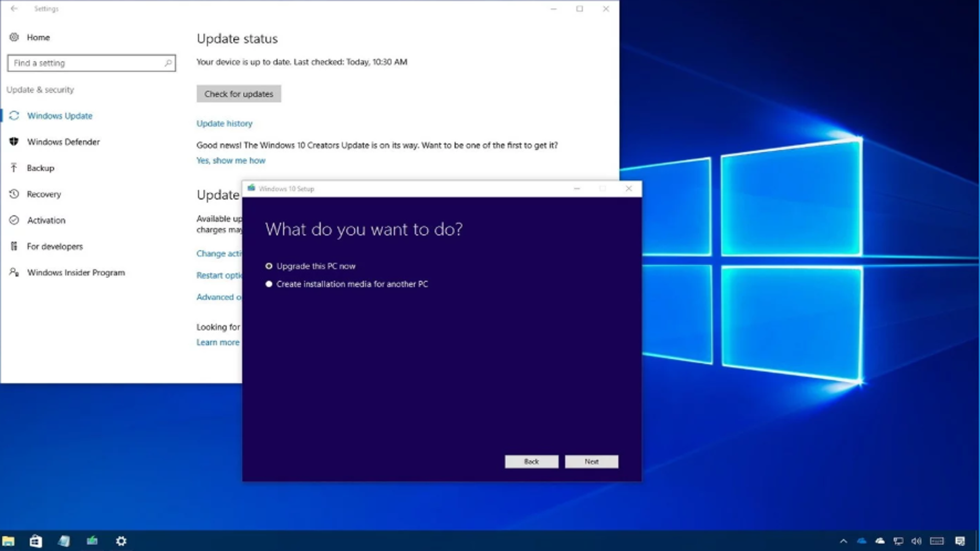Image resolution: width=980 pixels, height=551 pixels.
Task: Click the Windows Defender shield icon
Action: [x=15, y=142]
